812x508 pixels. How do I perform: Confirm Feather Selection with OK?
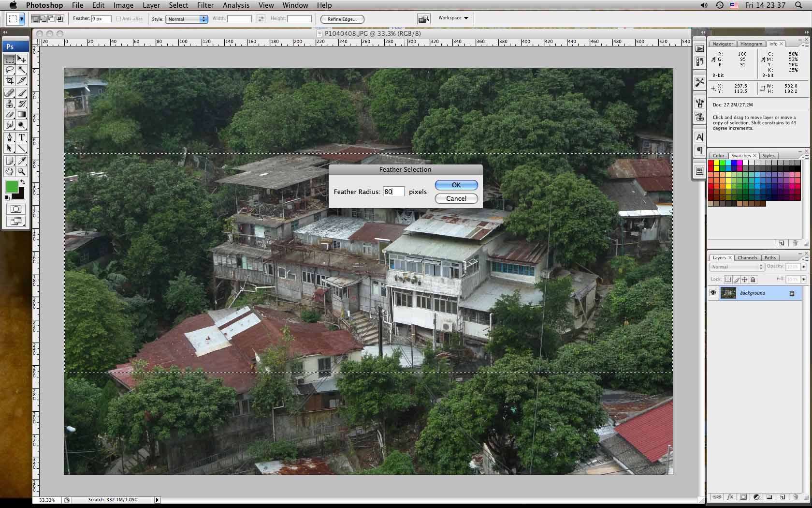[x=456, y=185]
